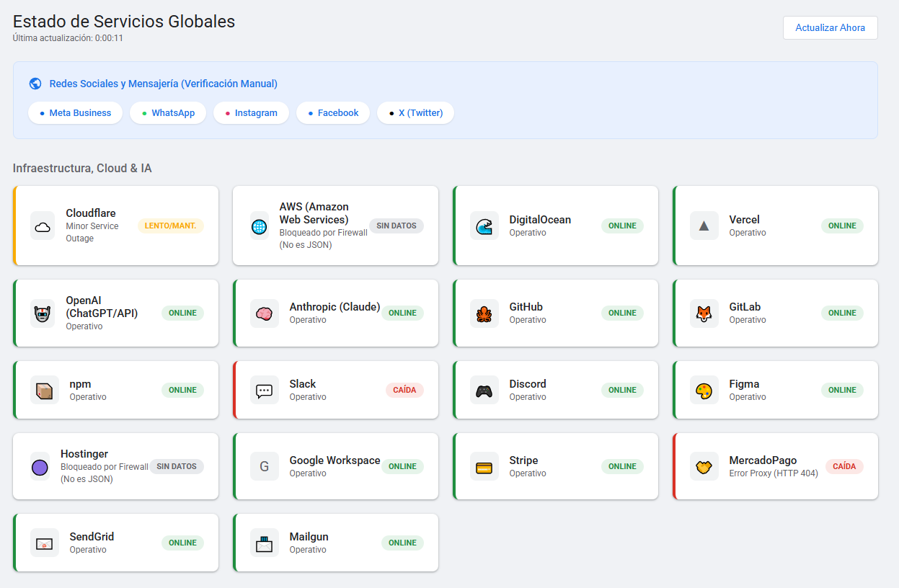Click the ONLINE badge on Stripe card
Image resolution: width=899 pixels, height=588 pixels.
(x=622, y=467)
